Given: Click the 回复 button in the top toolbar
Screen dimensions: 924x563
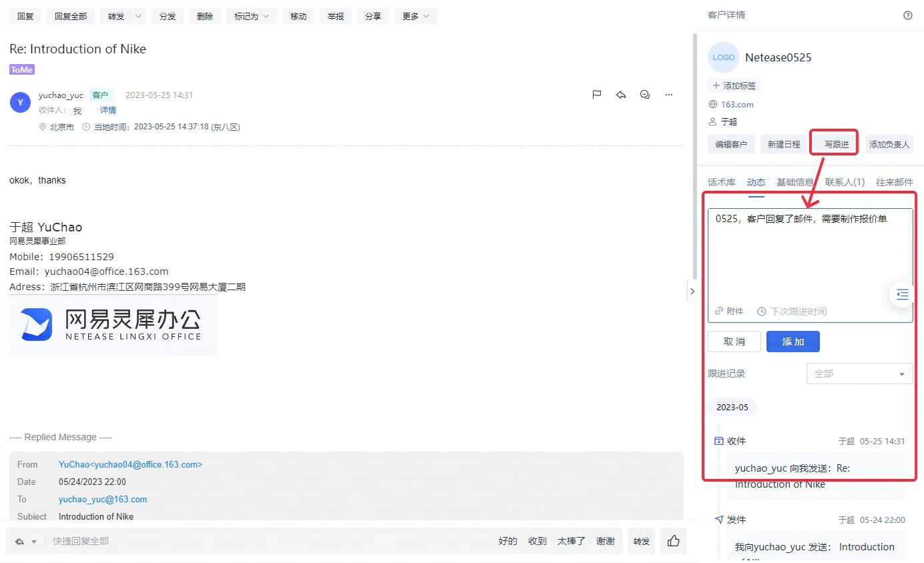Looking at the screenshot, I should pyautogui.click(x=25, y=16).
